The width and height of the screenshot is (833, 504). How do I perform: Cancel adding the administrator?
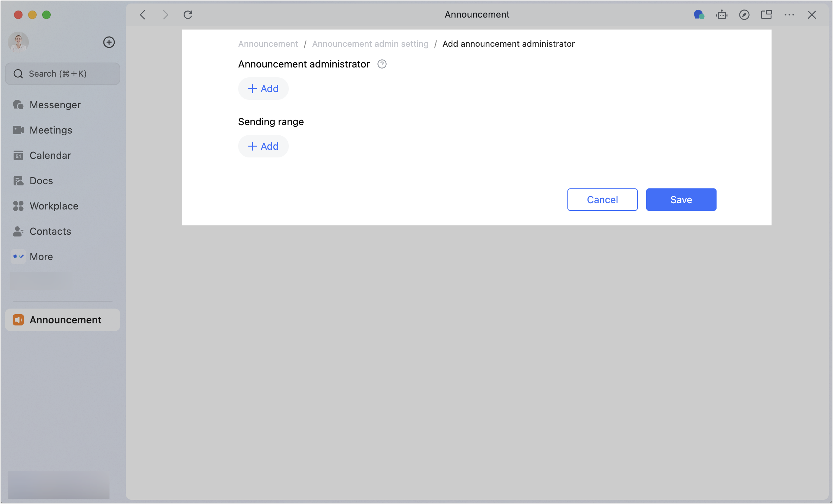(603, 200)
